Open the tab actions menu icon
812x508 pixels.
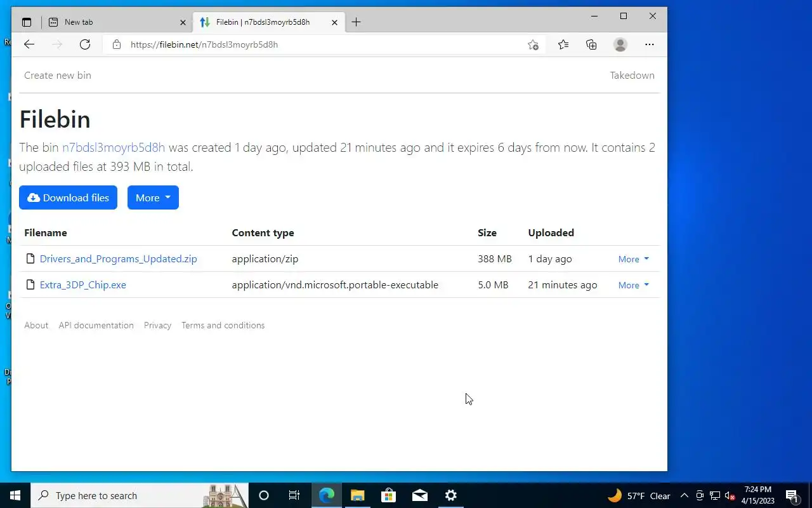(x=27, y=22)
